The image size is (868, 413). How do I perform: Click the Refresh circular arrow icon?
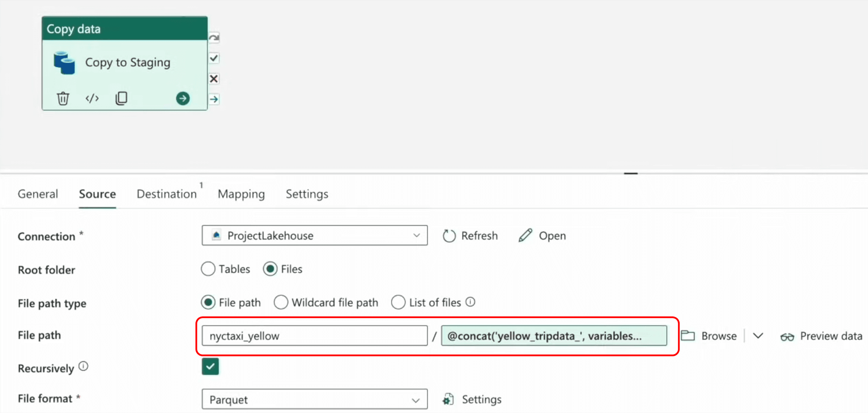[449, 236]
